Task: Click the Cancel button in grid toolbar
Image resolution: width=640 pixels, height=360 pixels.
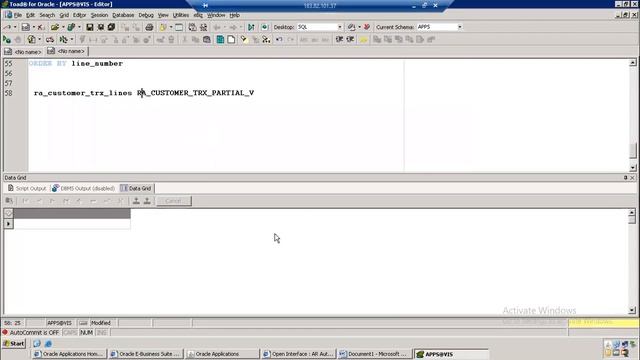Action: 173,201
